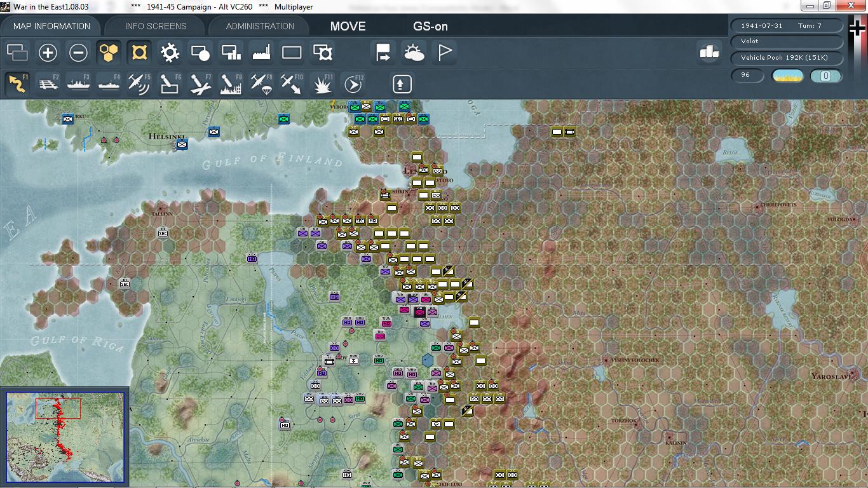Click the rectangle-with-circle map toolbar icon
The width and height of the screenshot is (868, 488).
(200, 52)
